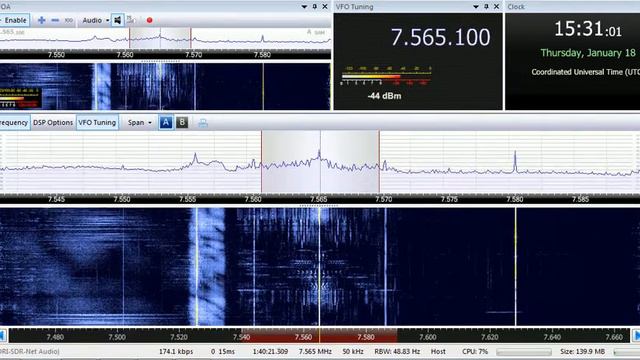Click the right red filter edge at 7.570

click(379, 161)
